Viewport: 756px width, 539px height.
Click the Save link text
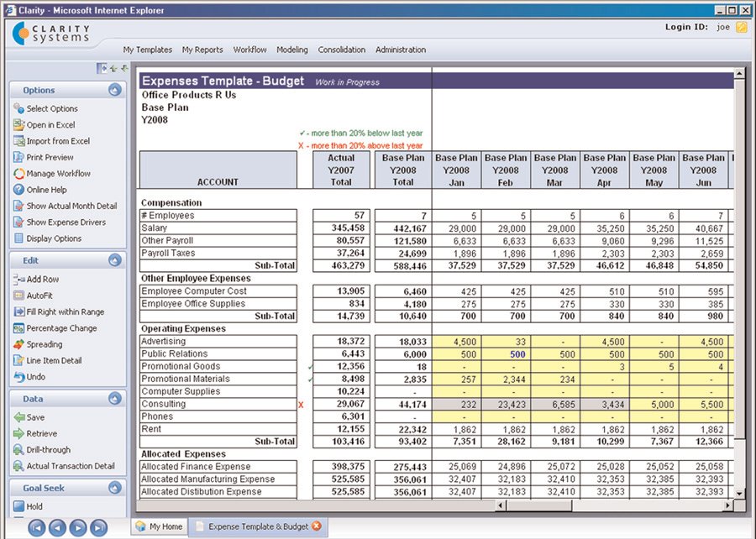[35, 417]
